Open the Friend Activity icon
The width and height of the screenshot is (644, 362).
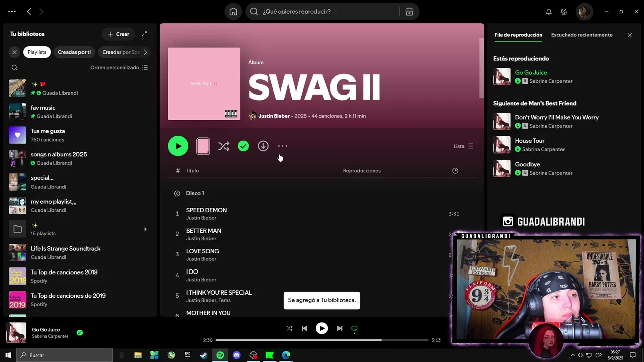563,12
